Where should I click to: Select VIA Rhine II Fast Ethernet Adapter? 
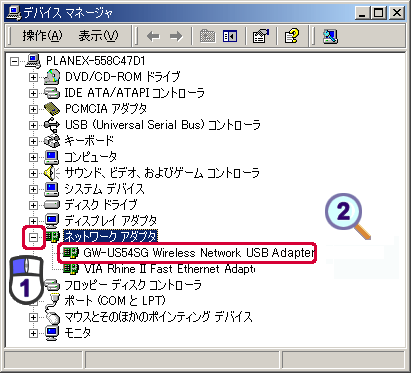tap(169, 269)
